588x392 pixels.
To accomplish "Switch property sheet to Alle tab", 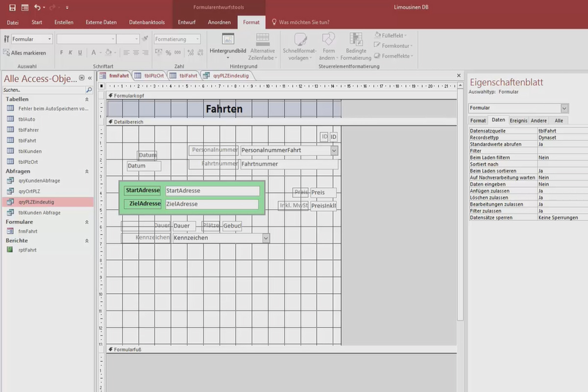I will pos(559,121).
